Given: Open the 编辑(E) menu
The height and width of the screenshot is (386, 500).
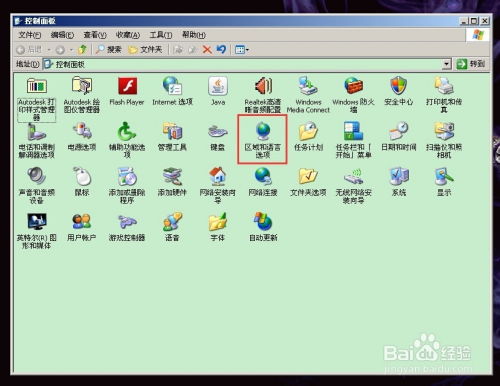Looking at the screenshot, I should (x=62, y=35).
